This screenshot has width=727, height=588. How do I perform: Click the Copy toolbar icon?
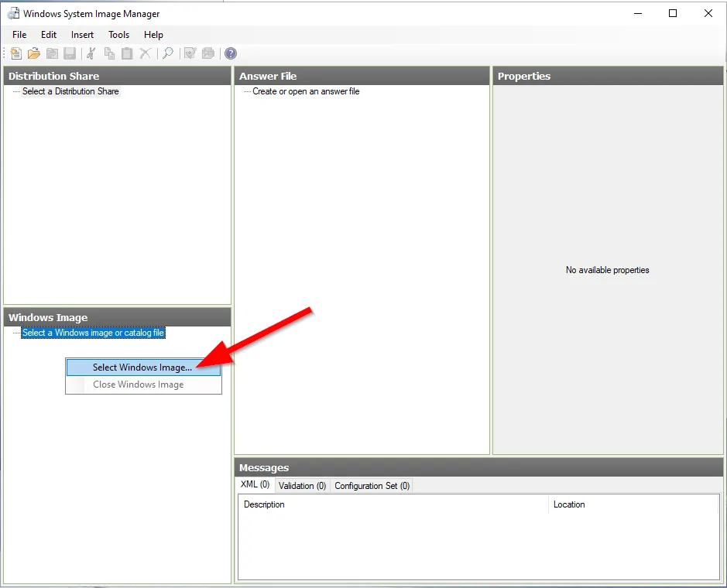(x=109, y=53)
